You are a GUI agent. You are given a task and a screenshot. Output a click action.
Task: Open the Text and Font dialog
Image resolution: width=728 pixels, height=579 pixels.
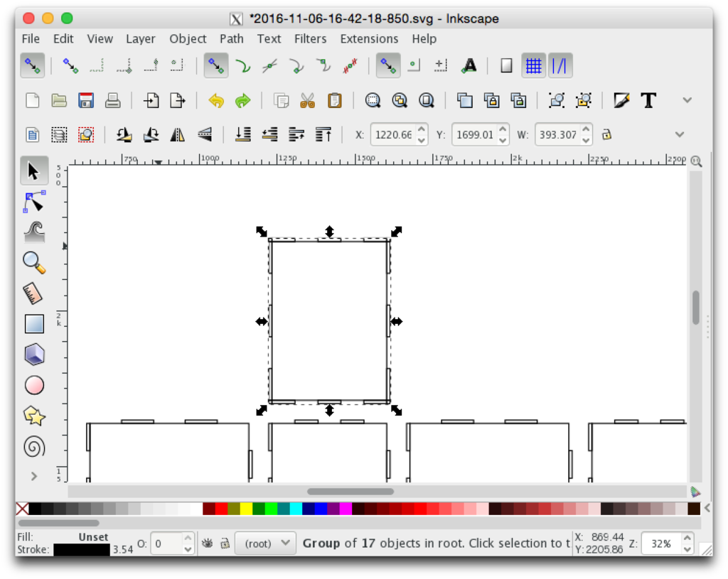tap(648, 100)
